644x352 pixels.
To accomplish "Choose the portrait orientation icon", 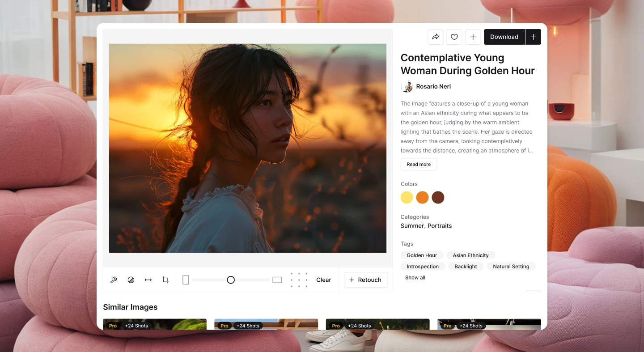I will click(x=186, y=280).
